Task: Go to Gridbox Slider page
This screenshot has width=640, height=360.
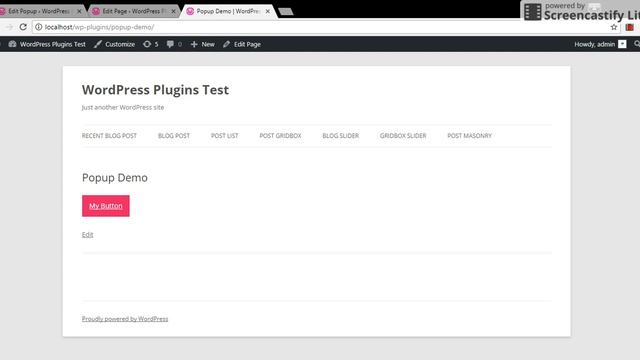Action: pos(403,136)
